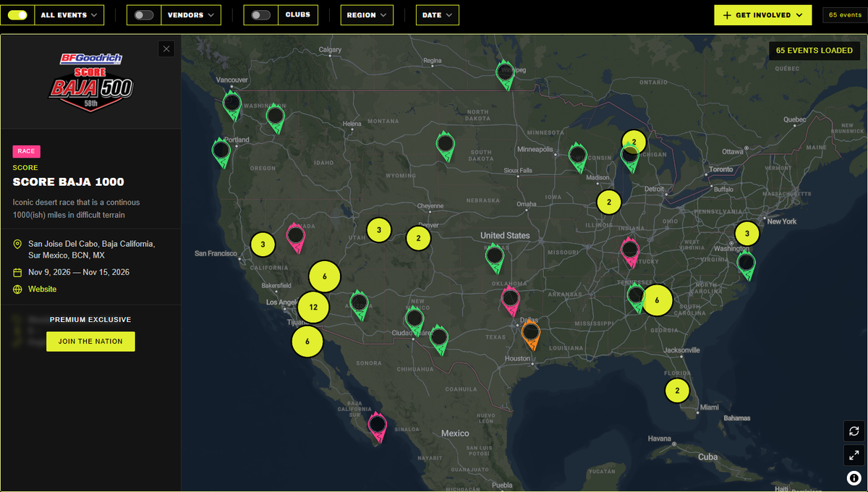Viewport: 868px width, 492px height.
Task: Select the pink Race tag
Action: 26,151
